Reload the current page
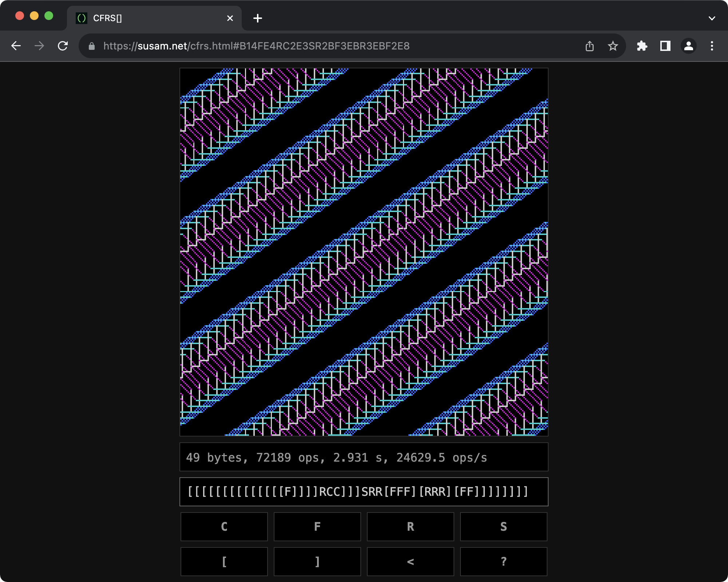Image resolution: width=728 pixels, height=582 pixels. coord(63,46)
